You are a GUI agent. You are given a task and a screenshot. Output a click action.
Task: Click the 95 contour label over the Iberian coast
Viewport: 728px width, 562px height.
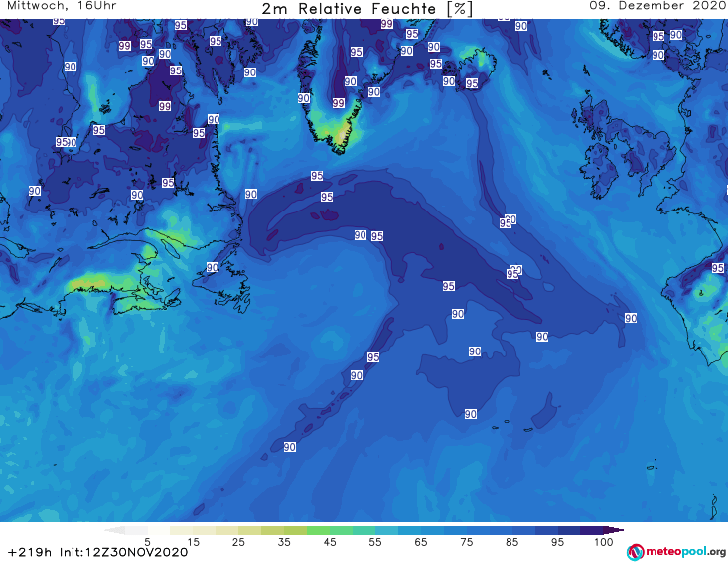point(718,268)
